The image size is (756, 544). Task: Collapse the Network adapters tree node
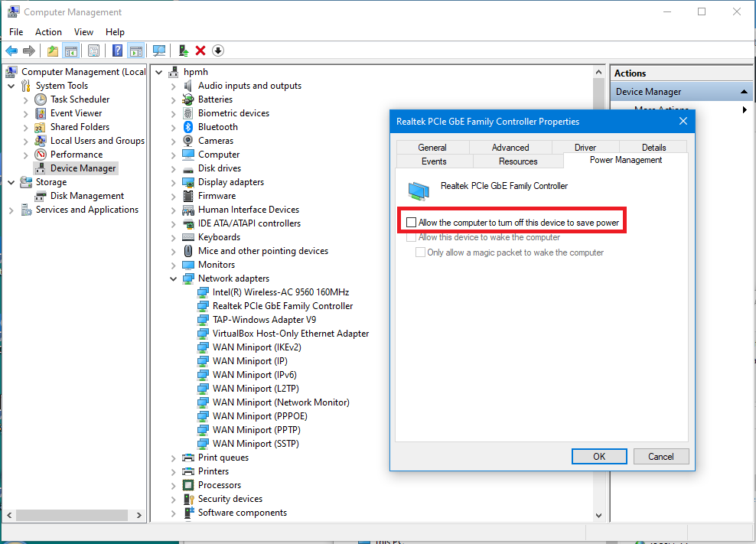(x=172, y=278)
